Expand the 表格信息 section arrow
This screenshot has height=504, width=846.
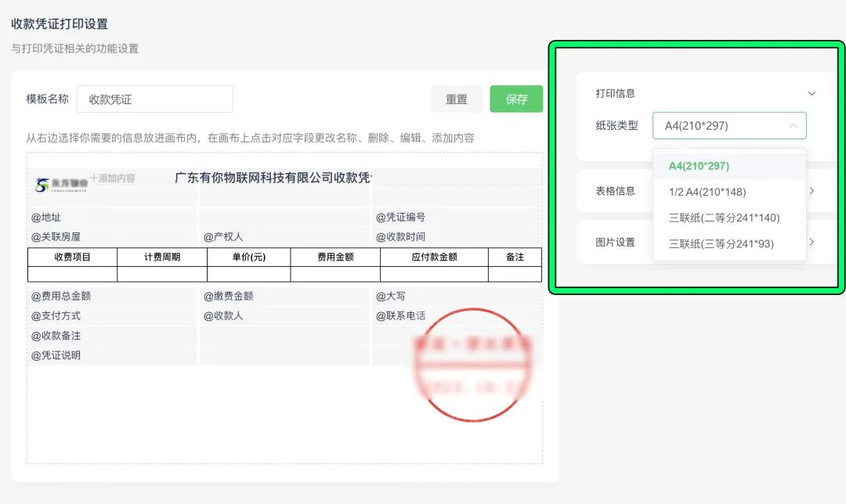pyautogui.click(x=812, y=191)
